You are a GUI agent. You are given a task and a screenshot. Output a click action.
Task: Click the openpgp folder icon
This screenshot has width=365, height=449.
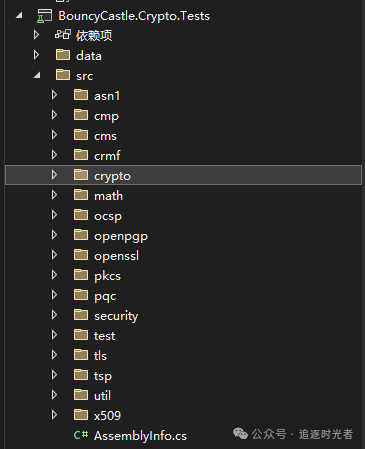(x=81, y=235)
